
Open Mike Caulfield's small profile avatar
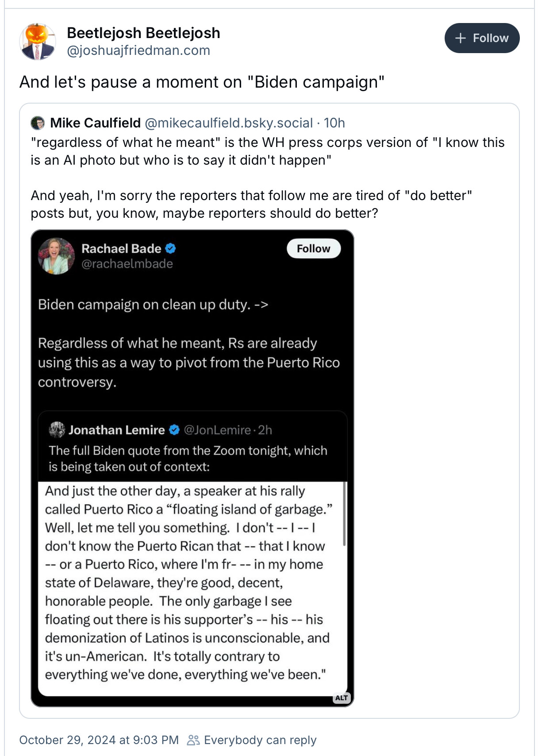pos(38,123)
